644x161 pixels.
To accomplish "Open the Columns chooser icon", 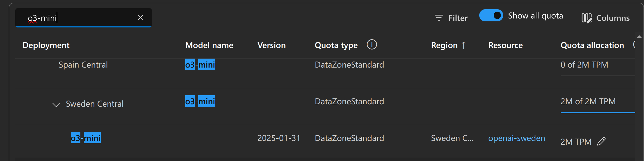I will point(586,18).
